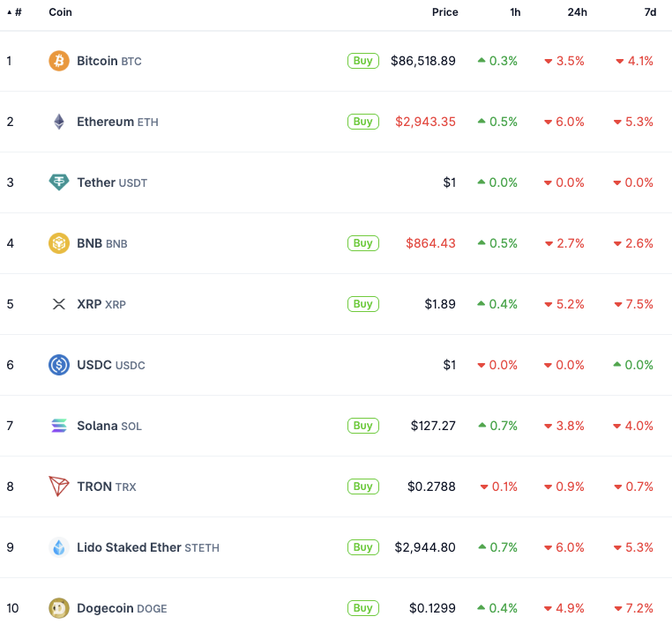Sort by the 7d change column header
672x624 pixels.
pos(650,12)
